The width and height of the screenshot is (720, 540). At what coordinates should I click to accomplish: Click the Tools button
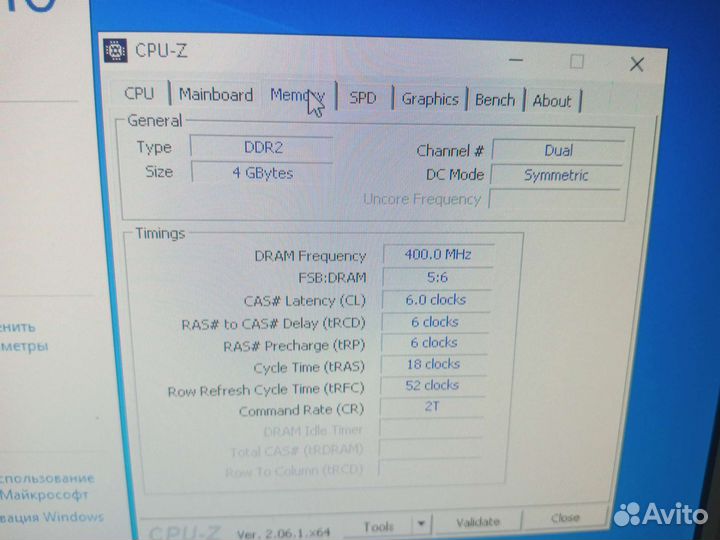pos(379,526)
